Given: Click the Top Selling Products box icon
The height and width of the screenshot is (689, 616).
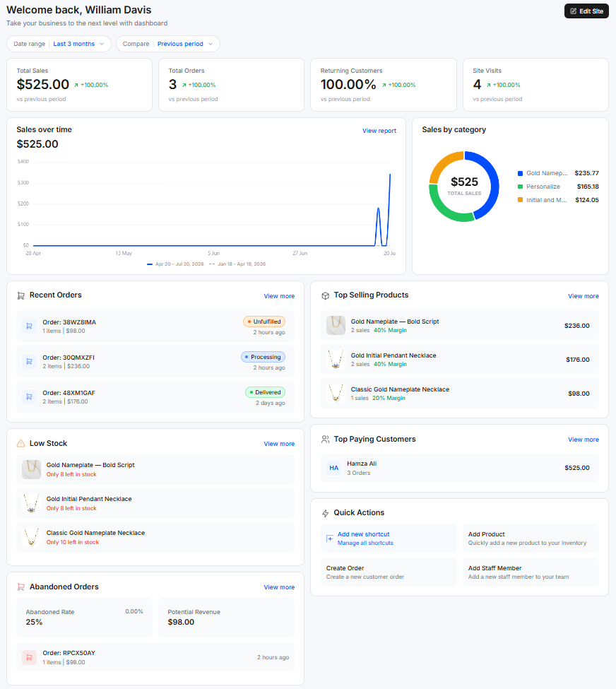Looking at the screenshot, I should point(325,295).
